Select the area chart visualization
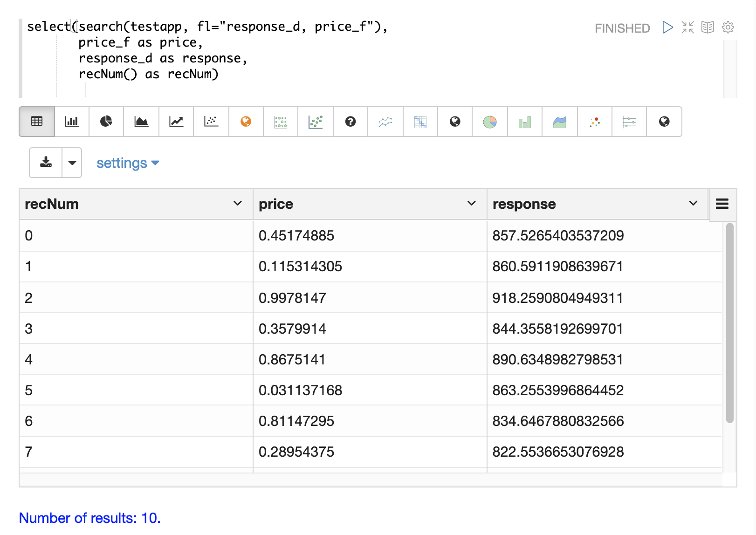This screenshot has height=535, width=756. click(141, 122)
